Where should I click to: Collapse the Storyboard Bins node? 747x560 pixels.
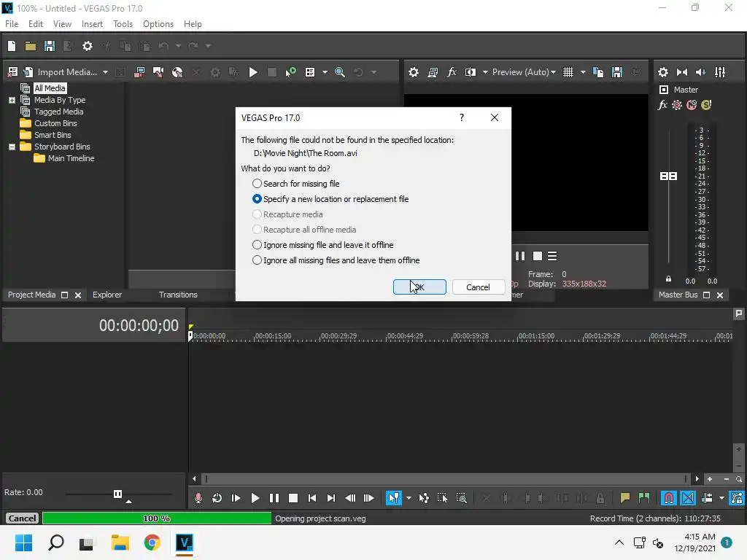coord(12,147)
